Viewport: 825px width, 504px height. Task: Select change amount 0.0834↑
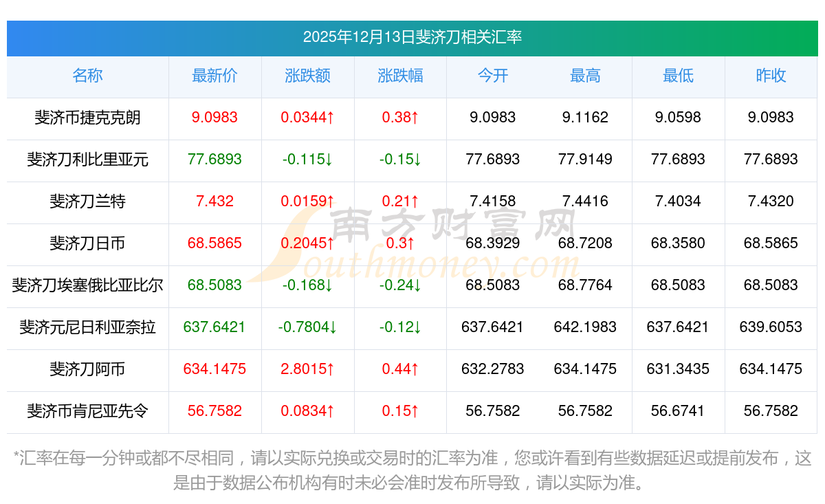(x=307, y=411)
